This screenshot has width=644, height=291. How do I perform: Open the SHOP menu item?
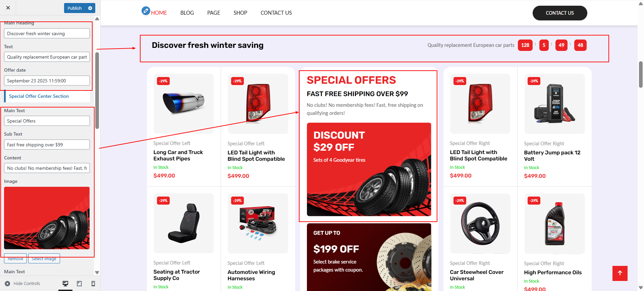pyautogui.click(x=240, y=13)
